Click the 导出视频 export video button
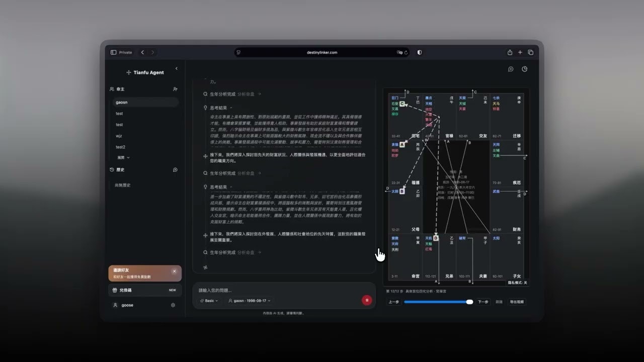The width and height of the screenshot is (644, 362). click(x=517, y=302)
